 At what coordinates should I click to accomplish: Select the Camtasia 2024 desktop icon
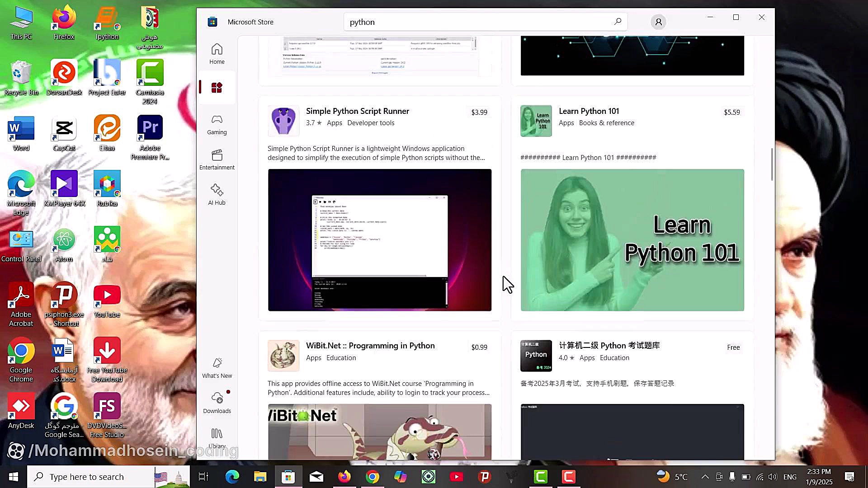(150, 82)
